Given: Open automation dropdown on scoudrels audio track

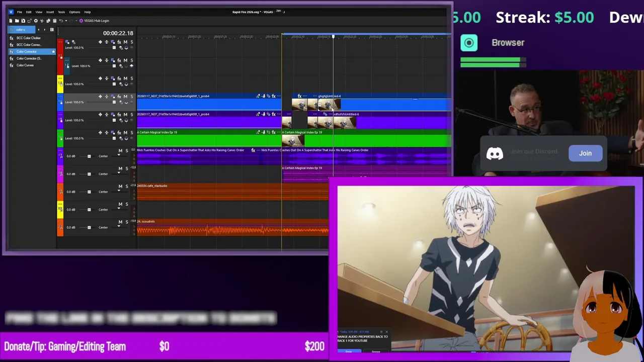Looking at the screenshot, I should (x=119, y=227).
